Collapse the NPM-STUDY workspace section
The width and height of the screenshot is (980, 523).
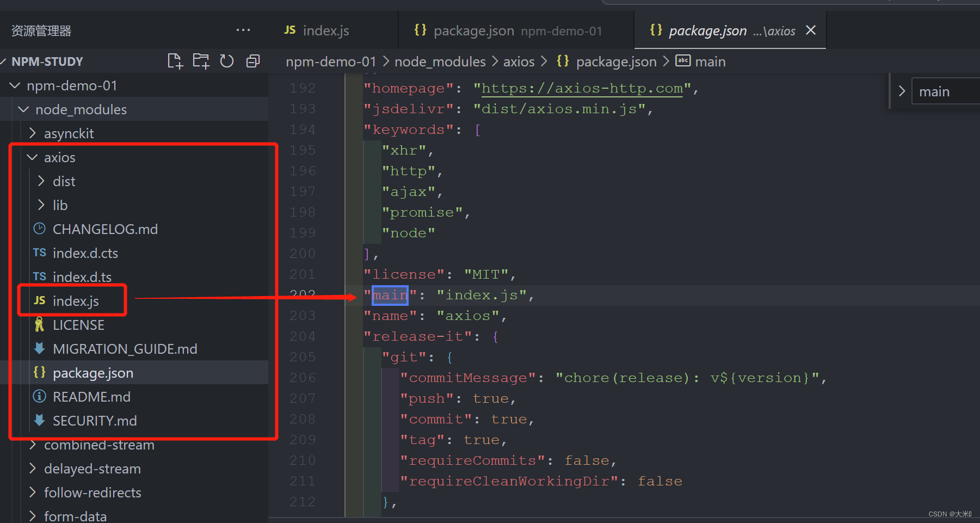click(4, 61)
